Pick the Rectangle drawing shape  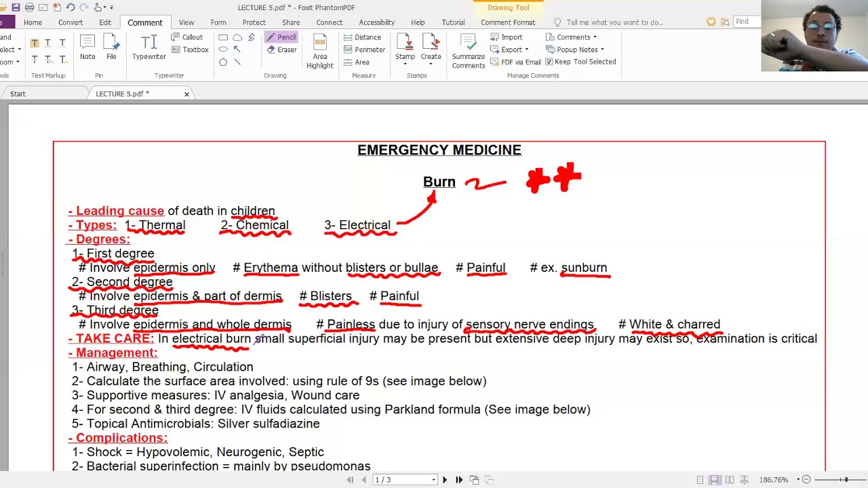click(x=222, y=37)
